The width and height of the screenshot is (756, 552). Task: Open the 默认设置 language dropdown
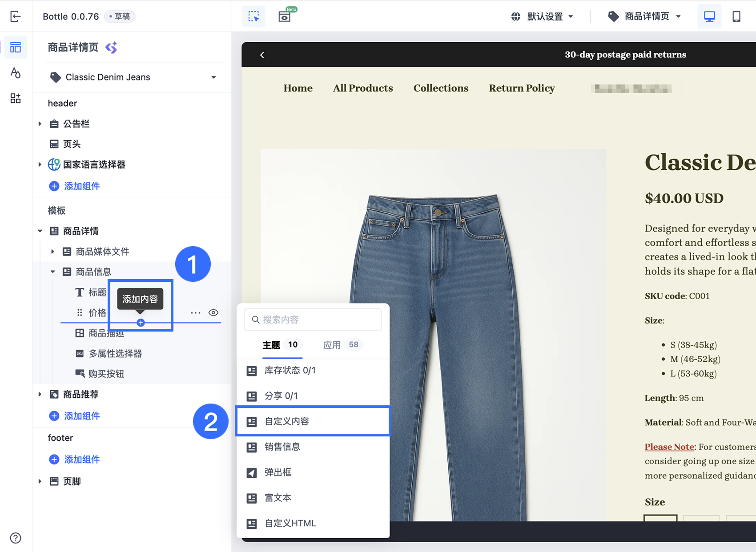(542, 16)
